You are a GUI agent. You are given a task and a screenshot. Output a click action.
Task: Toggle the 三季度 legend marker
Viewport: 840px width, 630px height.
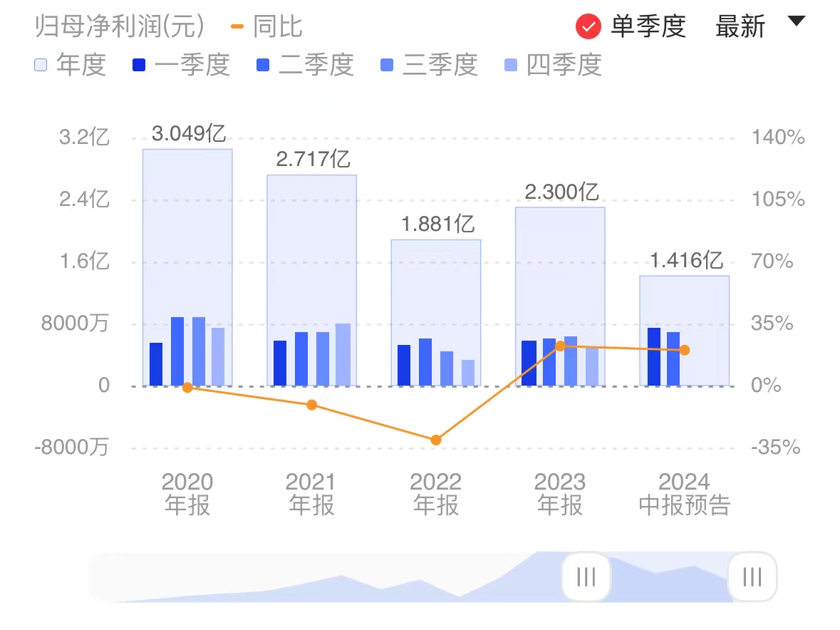coord(385,66)
